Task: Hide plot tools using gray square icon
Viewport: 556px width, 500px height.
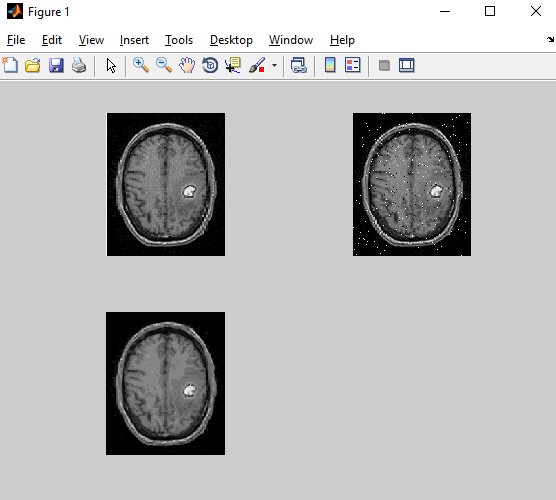Action: pos(384,65)
